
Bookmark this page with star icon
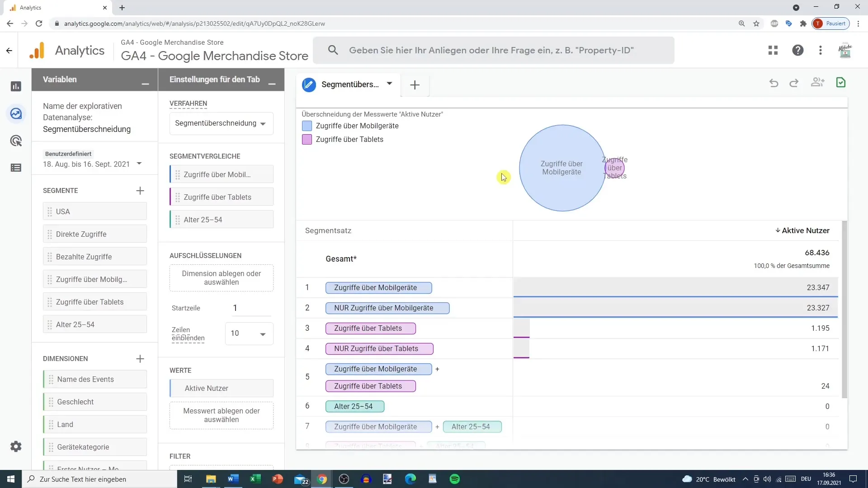point(756,23)
